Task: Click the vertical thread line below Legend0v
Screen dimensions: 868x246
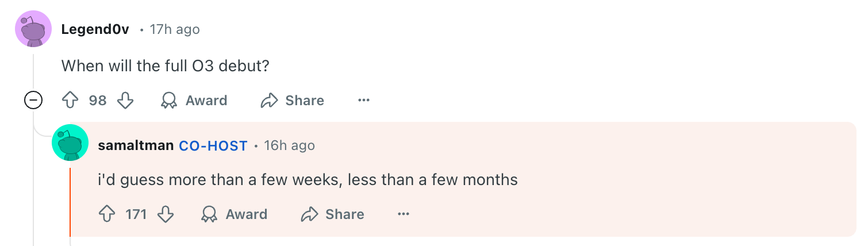Action: point(33,172)
